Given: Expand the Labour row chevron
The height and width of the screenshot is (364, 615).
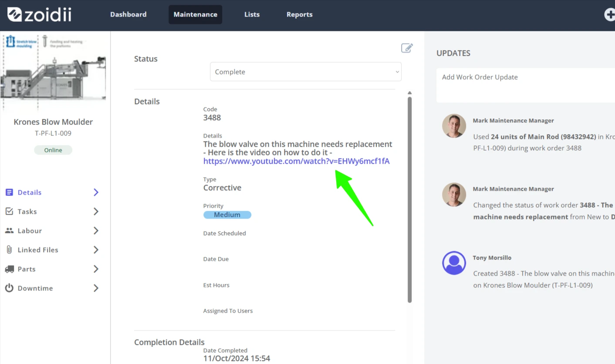Looking at the screenshot, I should (96, 231).
